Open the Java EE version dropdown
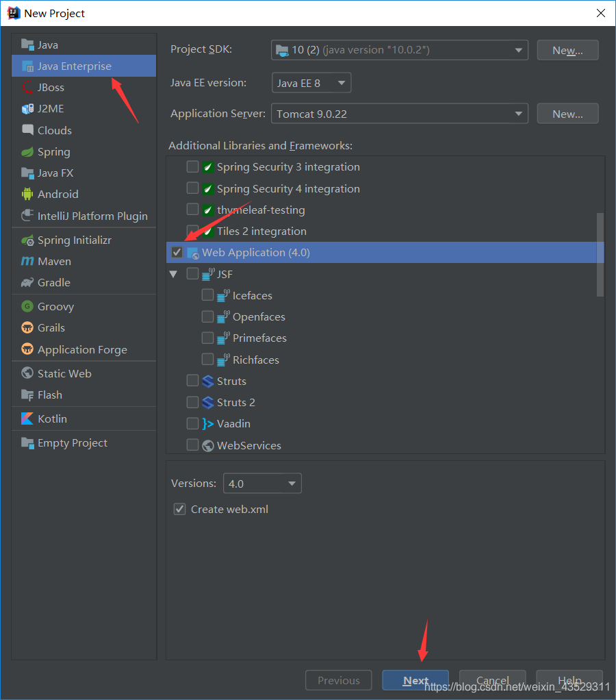616x700 pixels. pos(311,83)
